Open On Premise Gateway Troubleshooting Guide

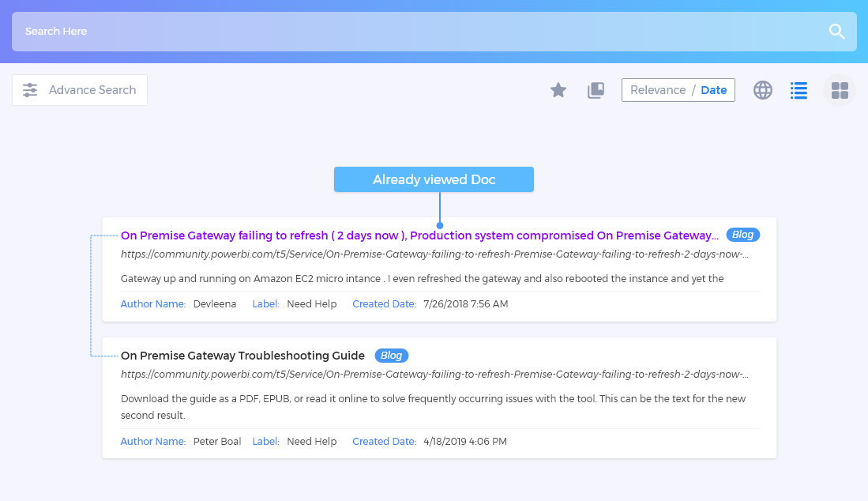tap(242, 356)
